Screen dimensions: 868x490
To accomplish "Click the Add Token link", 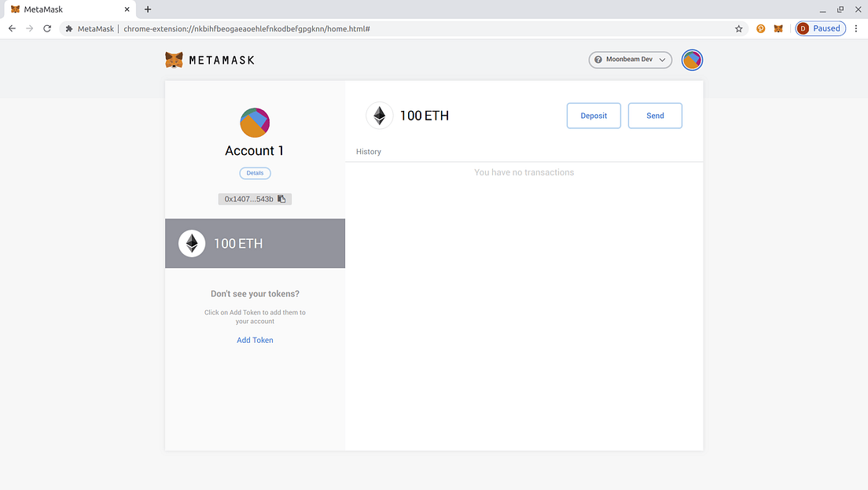I will pos(255,340).
